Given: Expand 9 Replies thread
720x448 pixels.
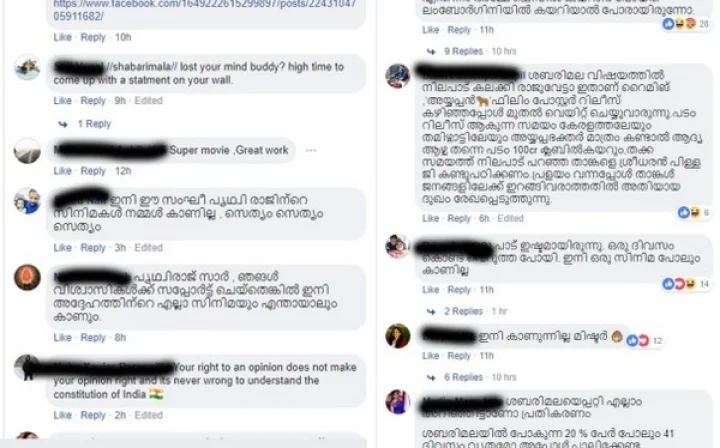Looking at the screenshot, I should click(463, 51).
